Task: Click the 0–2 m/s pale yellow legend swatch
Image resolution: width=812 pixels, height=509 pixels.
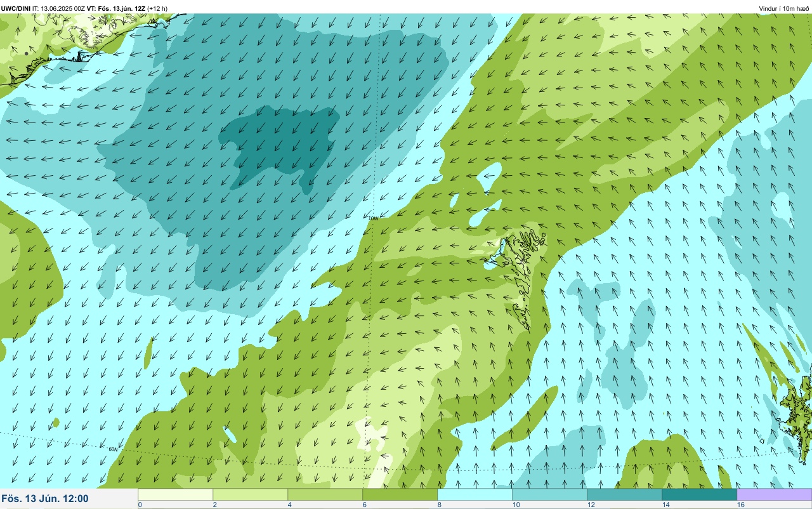Action: click(x=176, y=494)
